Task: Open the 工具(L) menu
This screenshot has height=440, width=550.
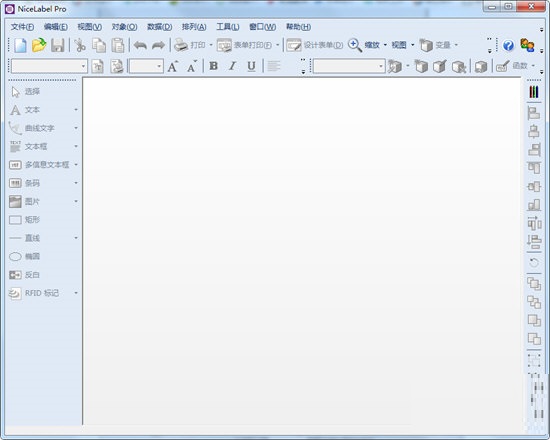Action: coord(228,27)
